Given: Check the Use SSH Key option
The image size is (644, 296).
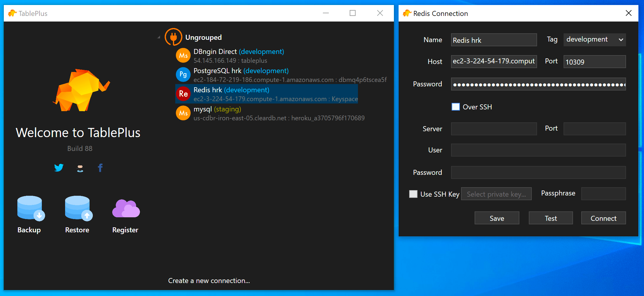Looking at the screenshot, I should [x=413, y=194].
